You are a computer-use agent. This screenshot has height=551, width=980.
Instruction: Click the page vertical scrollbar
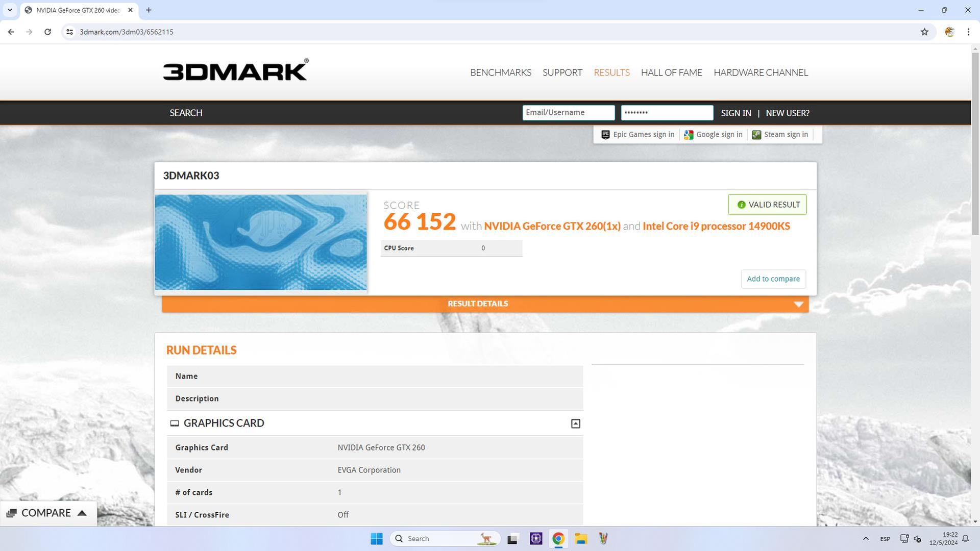point(975,143)
